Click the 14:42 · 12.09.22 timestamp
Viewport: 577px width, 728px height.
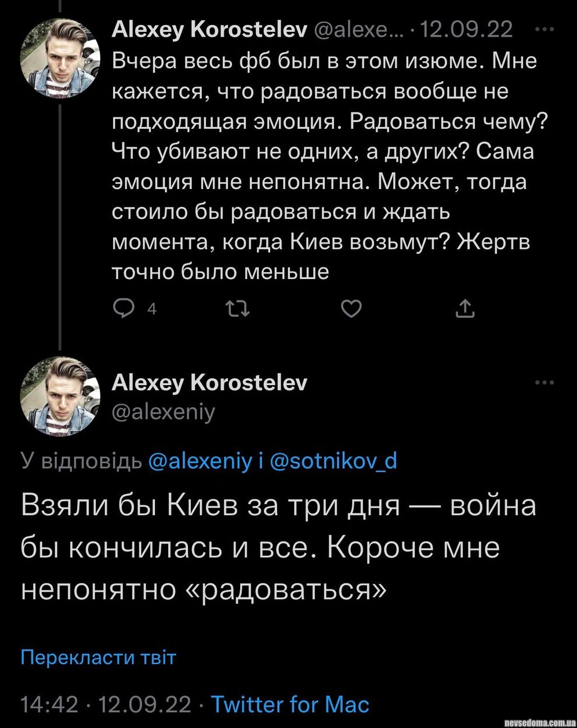click(x=106, y=704)
